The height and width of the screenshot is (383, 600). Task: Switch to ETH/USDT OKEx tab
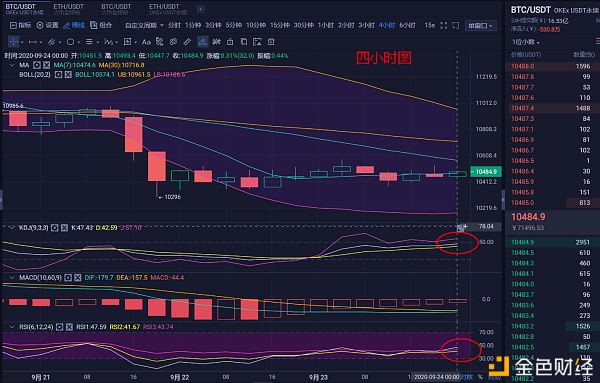(x=168, y=9)
